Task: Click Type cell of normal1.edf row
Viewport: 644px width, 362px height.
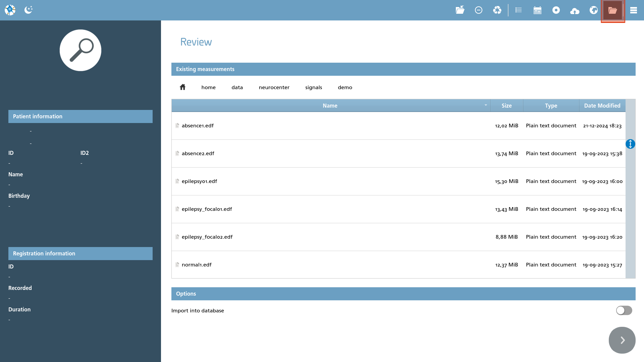Action: point(551,265)
